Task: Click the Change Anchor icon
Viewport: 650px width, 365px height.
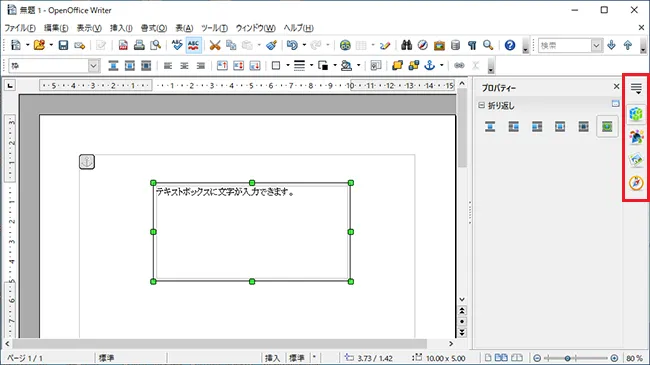Action: point(430,66)
